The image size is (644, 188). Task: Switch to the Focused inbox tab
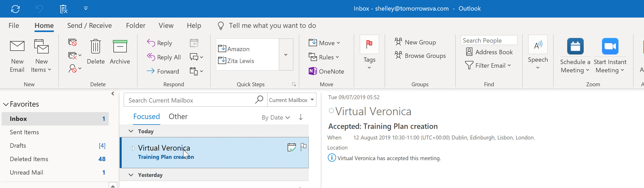[146, 117]
